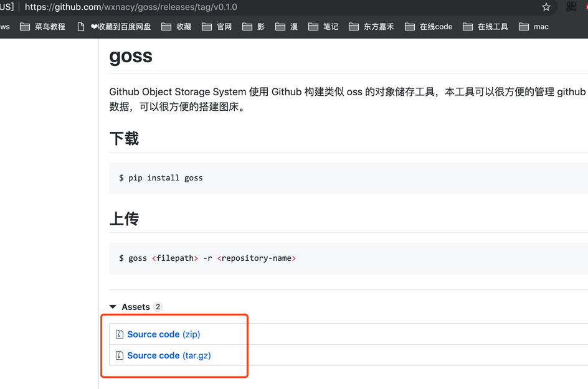Click the Assets count badge showing 2

pyautogui.click(x=158, y=307)
